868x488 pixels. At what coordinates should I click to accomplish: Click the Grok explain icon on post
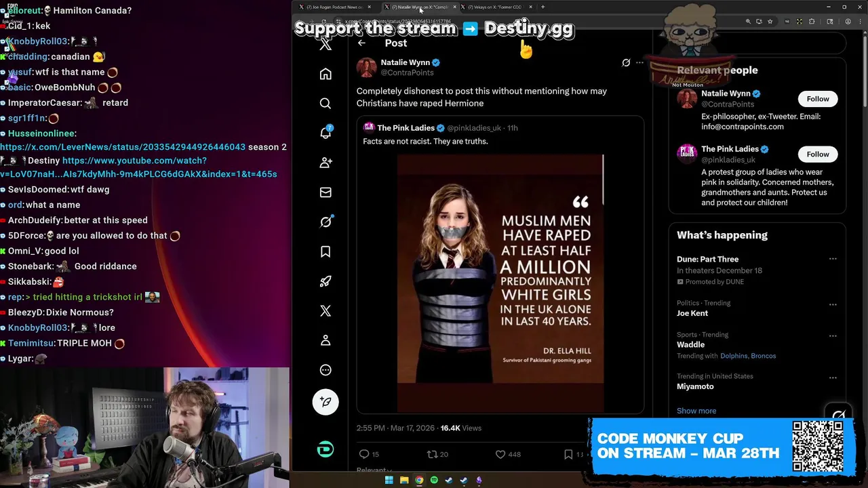pyautogui.click(x=626, y=62)
